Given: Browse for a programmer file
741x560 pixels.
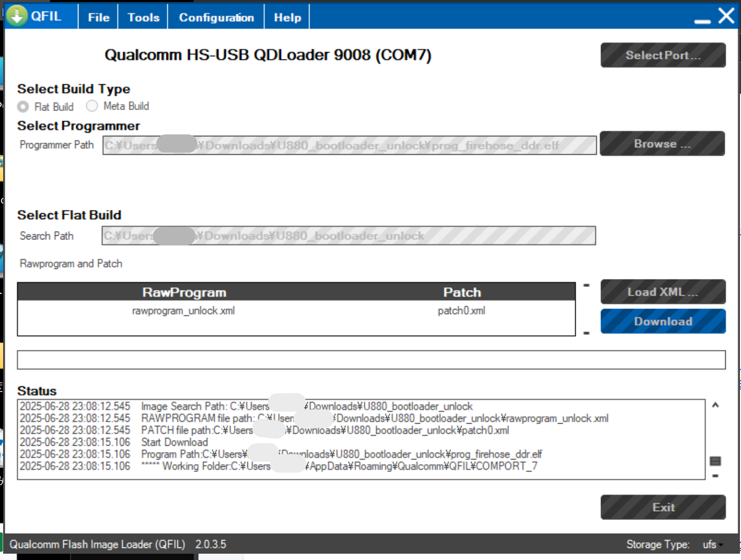Looking at the screenshot, I should pos(663,144).
